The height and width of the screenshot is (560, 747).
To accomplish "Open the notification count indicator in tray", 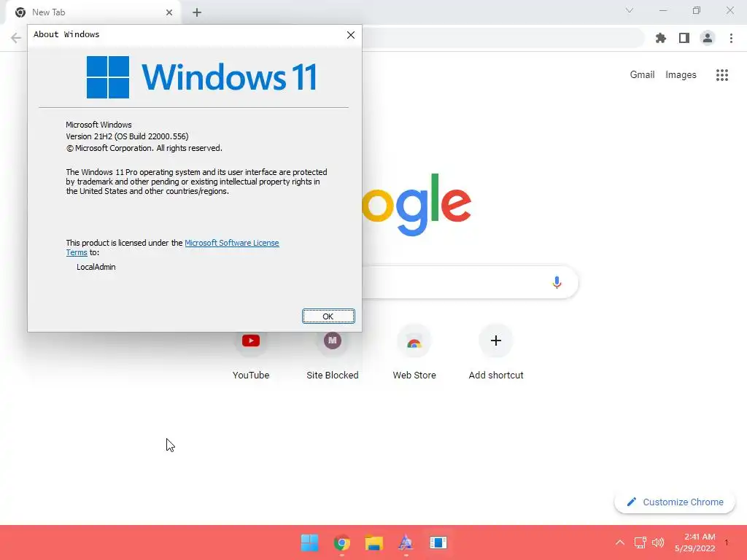I will [727, 542].
